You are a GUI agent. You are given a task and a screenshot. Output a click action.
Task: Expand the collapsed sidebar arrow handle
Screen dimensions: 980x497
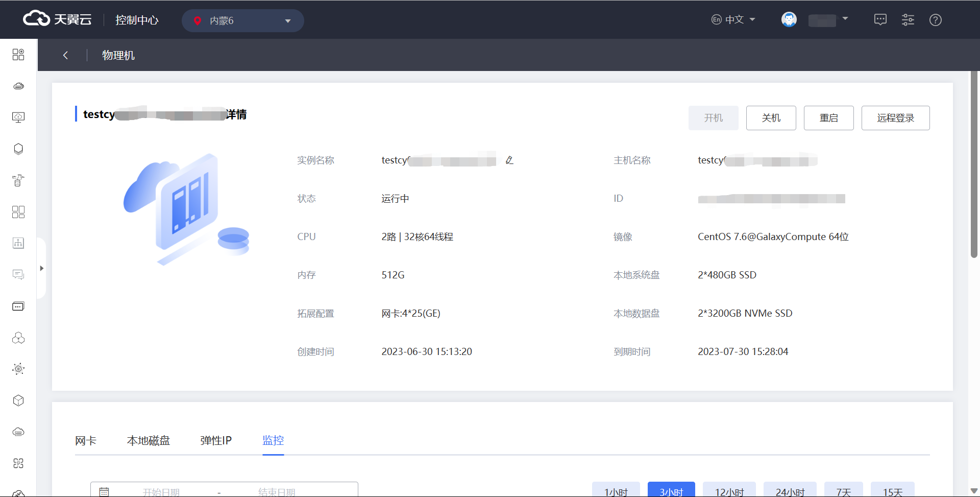tap(41, 268)
